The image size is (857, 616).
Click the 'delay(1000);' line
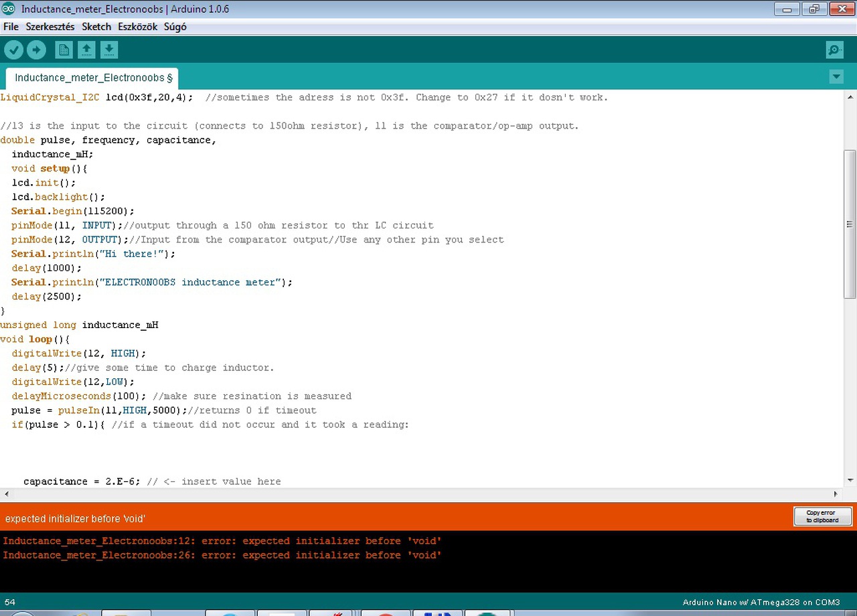point(47,268)
